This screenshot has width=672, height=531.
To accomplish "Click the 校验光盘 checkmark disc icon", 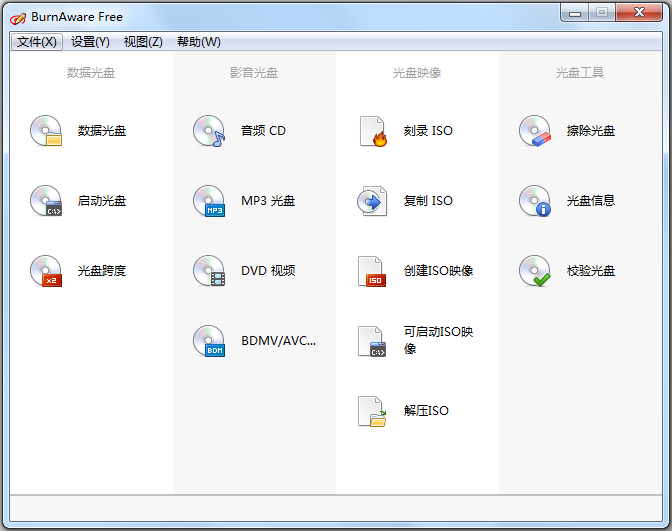I will point(535,271).
